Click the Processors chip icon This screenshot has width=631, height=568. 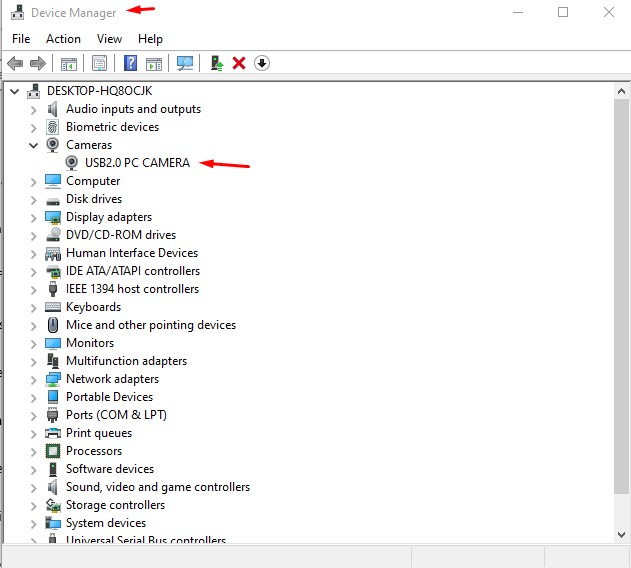53,451
